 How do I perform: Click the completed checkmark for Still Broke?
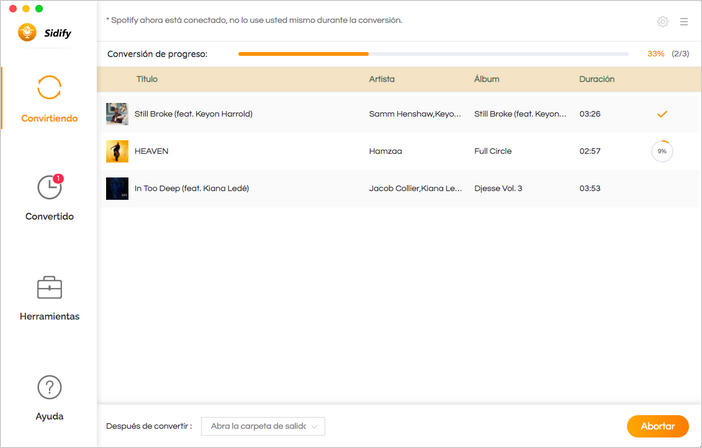[x=662, y=114]
